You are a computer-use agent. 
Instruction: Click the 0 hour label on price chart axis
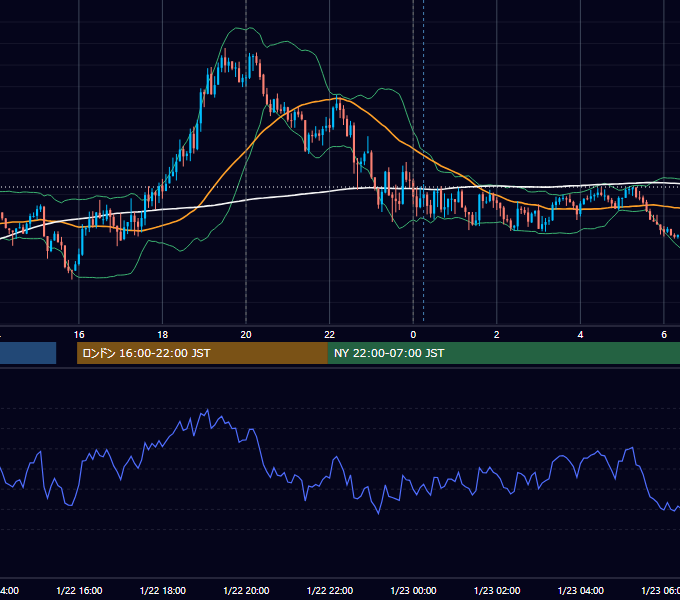click(413, 335)
